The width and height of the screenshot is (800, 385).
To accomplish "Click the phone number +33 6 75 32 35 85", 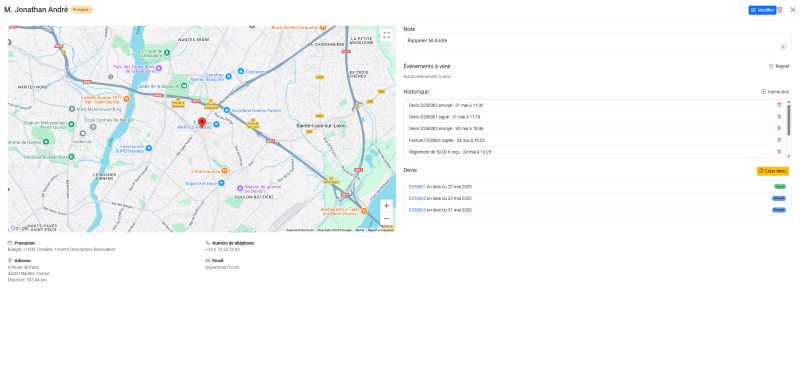I will [222, 249].
